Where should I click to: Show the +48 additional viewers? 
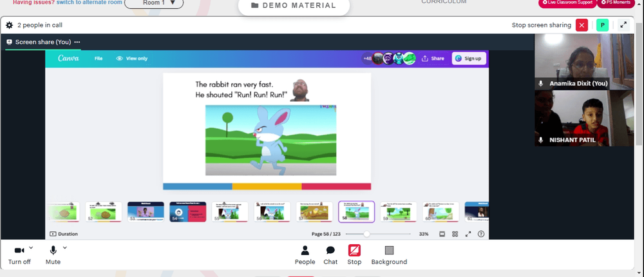[x=367, y=59]
